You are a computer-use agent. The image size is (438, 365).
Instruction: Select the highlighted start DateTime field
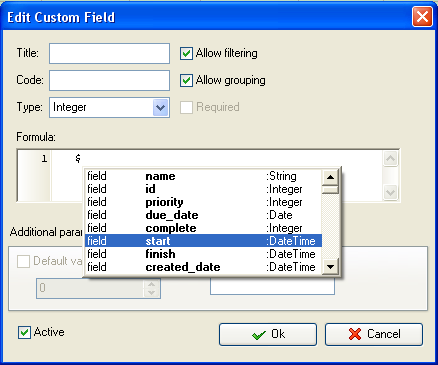(203, 241)
